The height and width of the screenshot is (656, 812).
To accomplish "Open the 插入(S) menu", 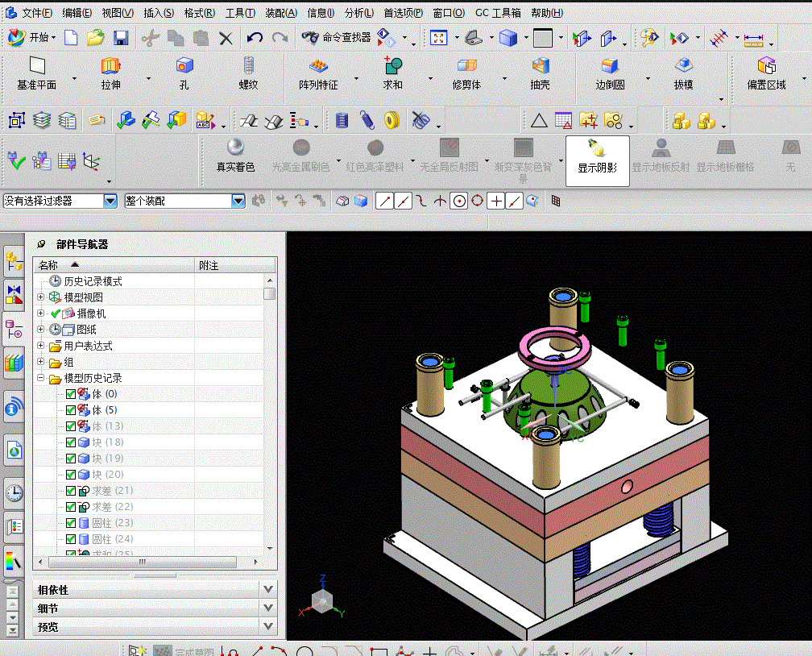I will (159, 13).
